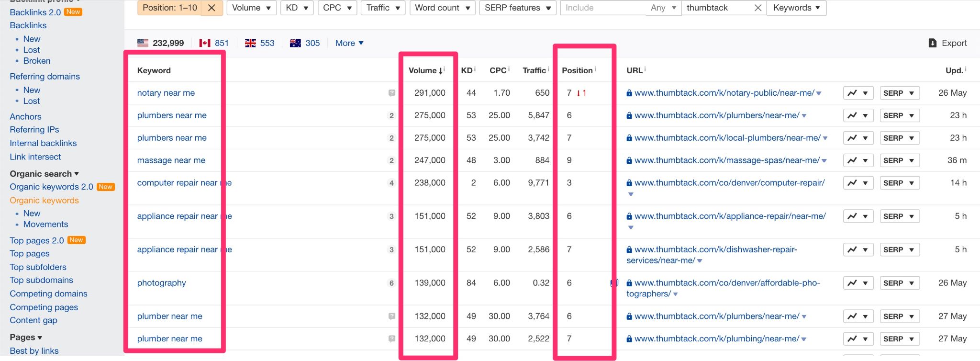Click the info icon beside Volume header
The image size is (980, 361).
point(445,69)
